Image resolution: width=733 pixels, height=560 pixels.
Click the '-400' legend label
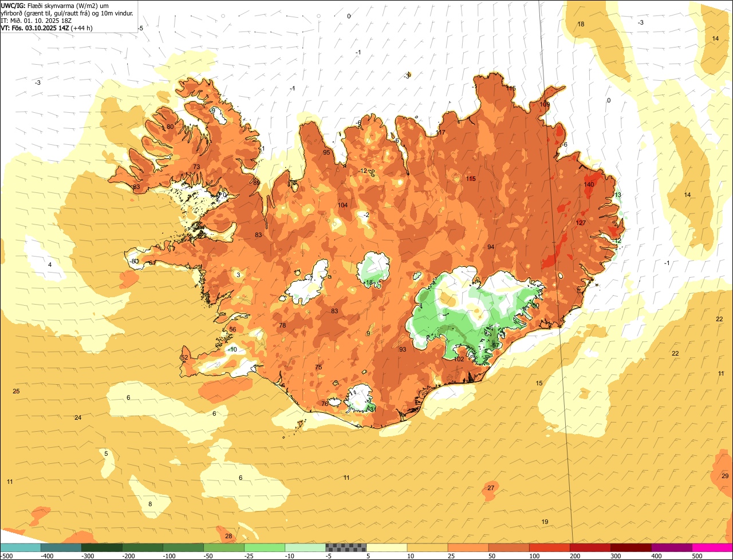tap(47, 556)
